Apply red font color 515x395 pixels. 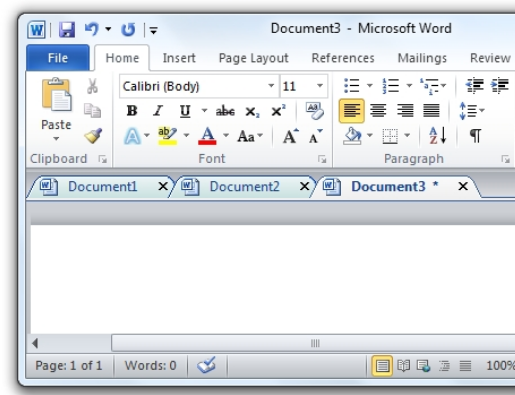207,136
